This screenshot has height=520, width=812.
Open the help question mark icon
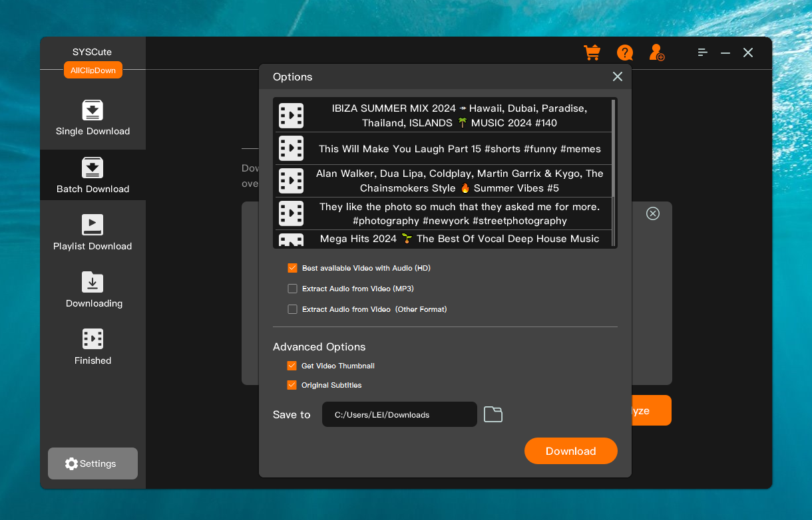pos(624,53)
